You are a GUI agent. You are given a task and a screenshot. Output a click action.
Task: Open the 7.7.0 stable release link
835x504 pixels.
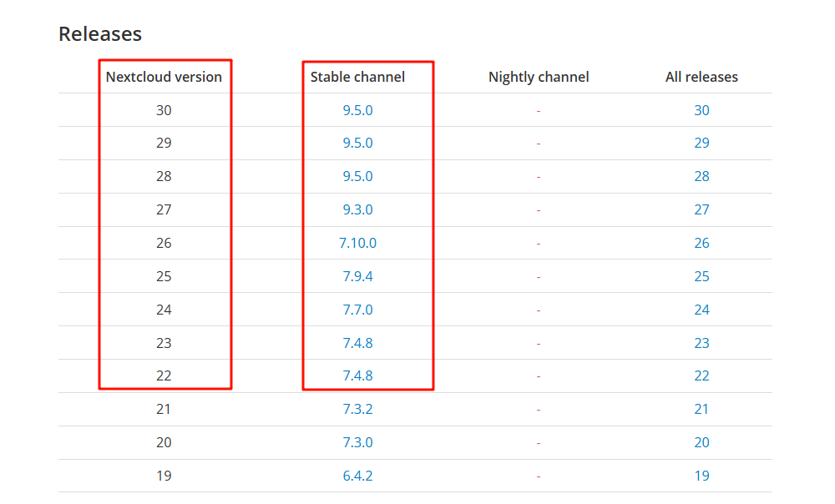[x=357, y=310]
